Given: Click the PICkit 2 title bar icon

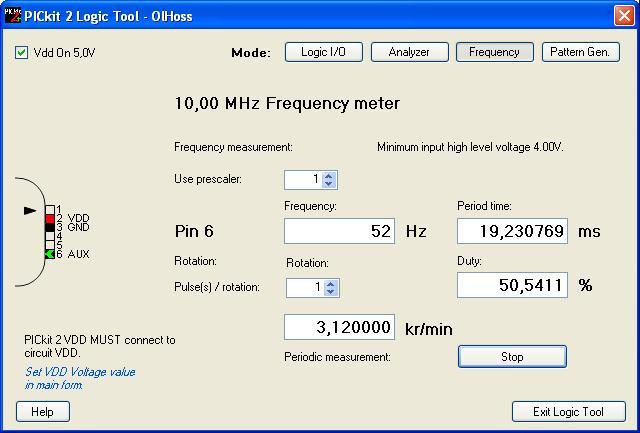Looking at the screenshot, I should (x=13, y=16).
